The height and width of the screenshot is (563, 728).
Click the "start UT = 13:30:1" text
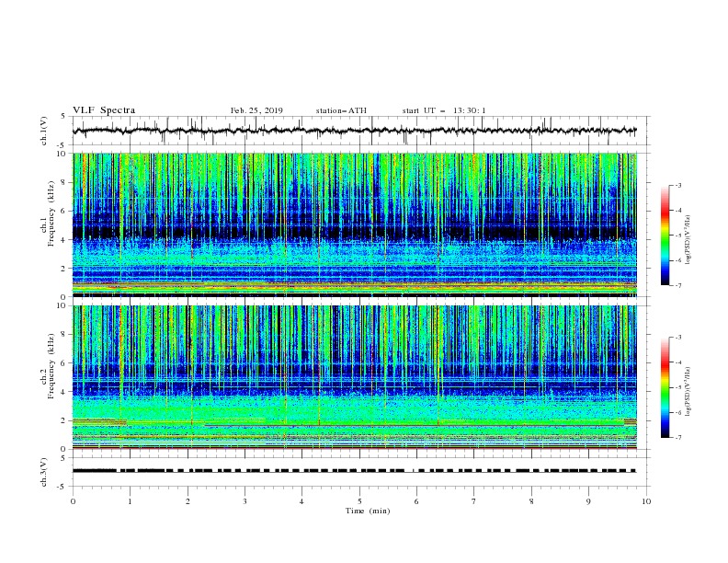444,110
